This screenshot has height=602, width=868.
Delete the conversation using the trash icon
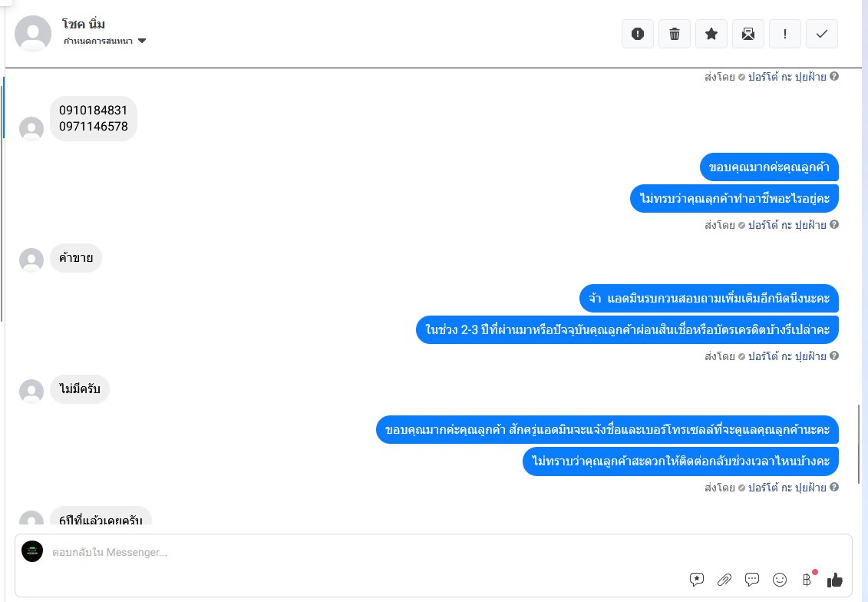(675, 34)
